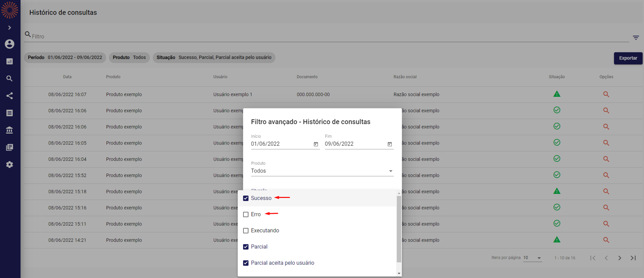Uncheck the Parcial checkbox

click(x=246, y=247)
